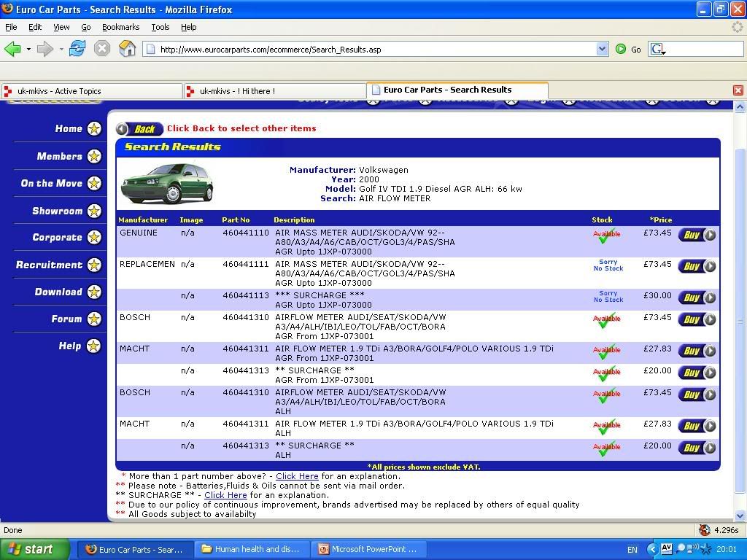The width and height of the screenshot is (747, 560).
Task: Open the search engine selector dropdown
Action: [659, 49]
